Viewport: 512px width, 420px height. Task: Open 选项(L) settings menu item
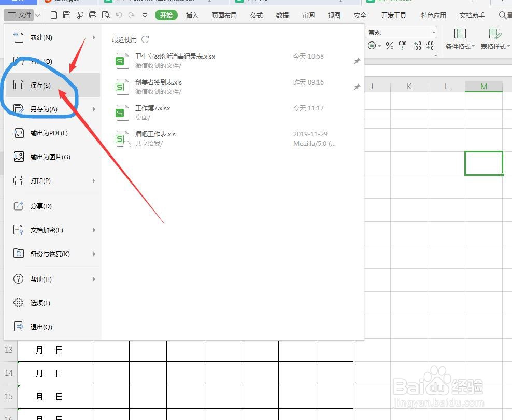tap(52, 303)
